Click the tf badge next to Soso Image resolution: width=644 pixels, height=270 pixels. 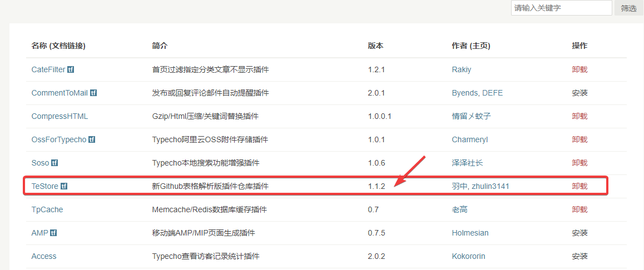pos(54,163)
